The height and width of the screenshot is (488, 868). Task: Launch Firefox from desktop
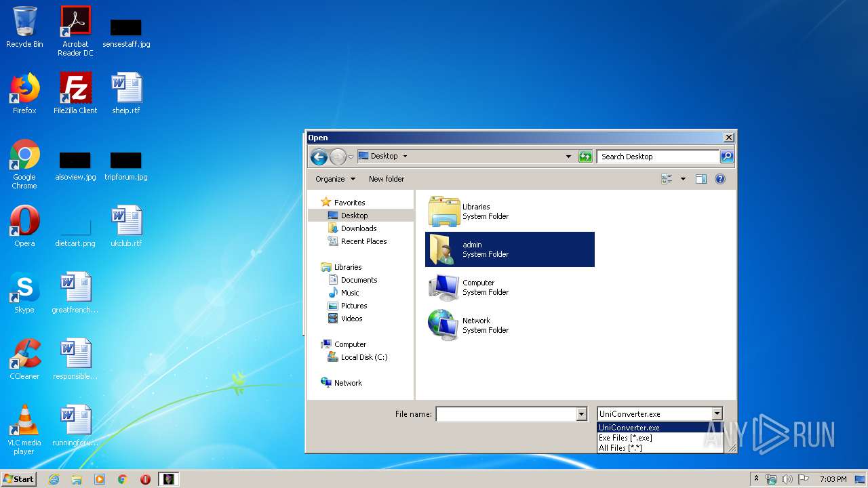(24, 94)
